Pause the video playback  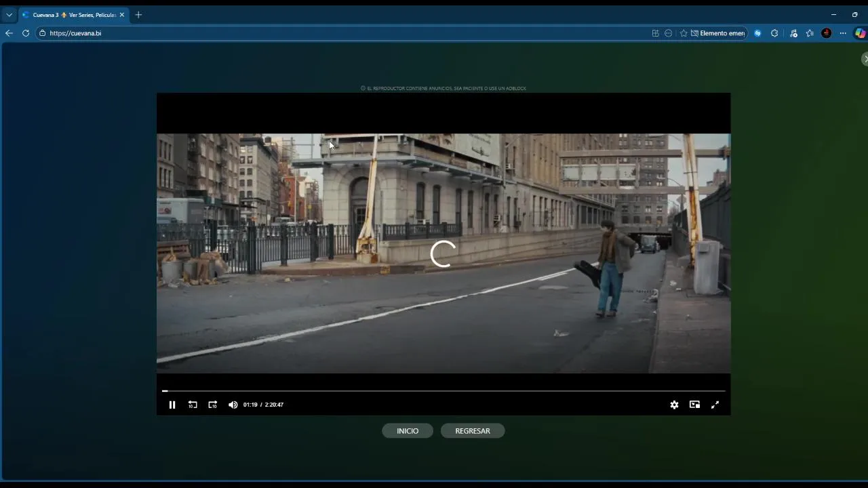coord(172,405)
